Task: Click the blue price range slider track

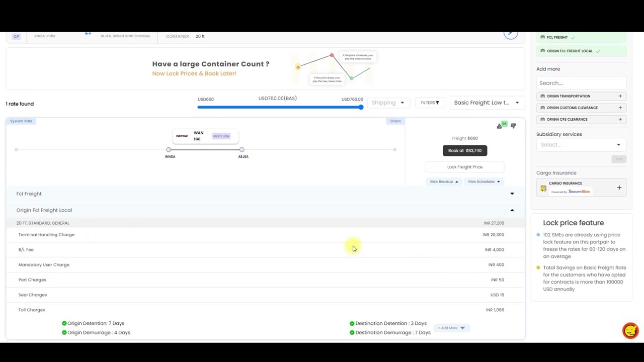Action: (279, 107)
